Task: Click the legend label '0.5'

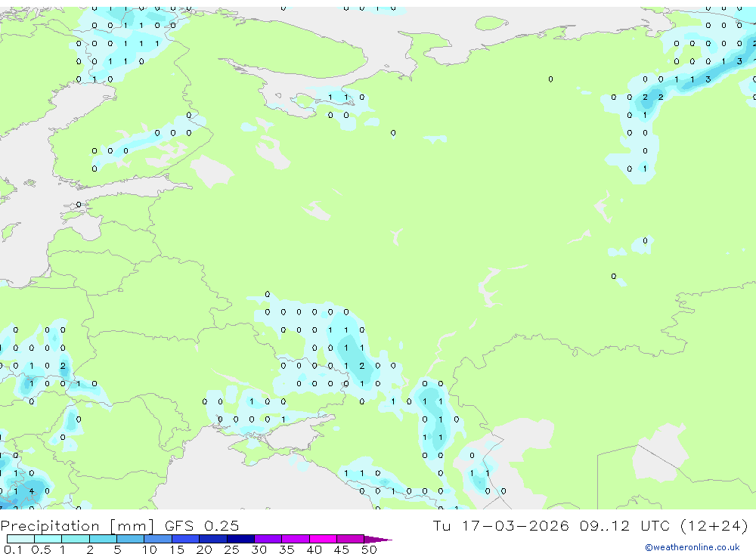Action: (41, 549)
